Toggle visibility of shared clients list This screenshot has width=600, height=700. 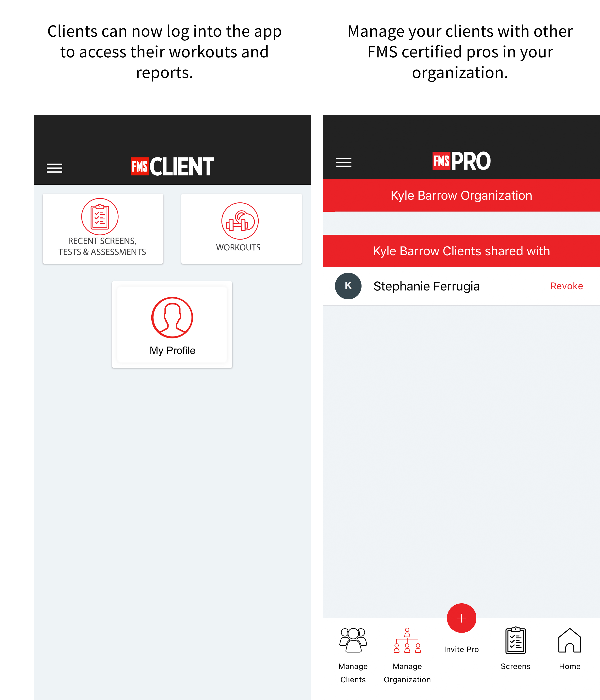(x=461, y=250)
